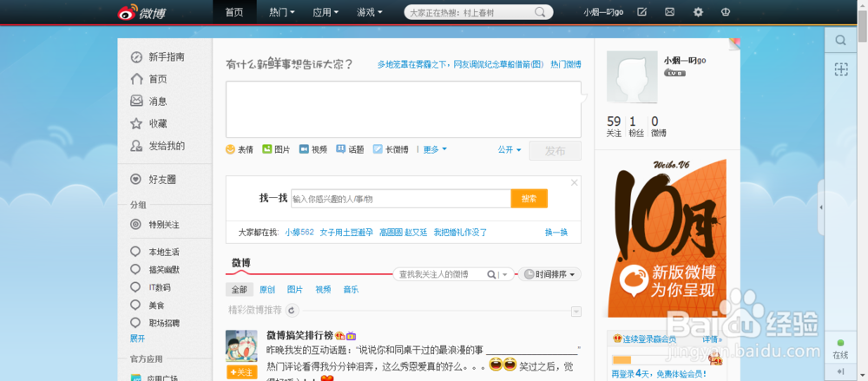Select 首页 tab in top navigation

(234, 12)
